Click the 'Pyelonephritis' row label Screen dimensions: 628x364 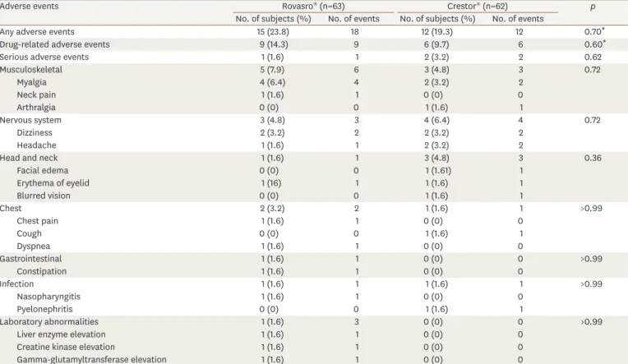tap(45, 309)
